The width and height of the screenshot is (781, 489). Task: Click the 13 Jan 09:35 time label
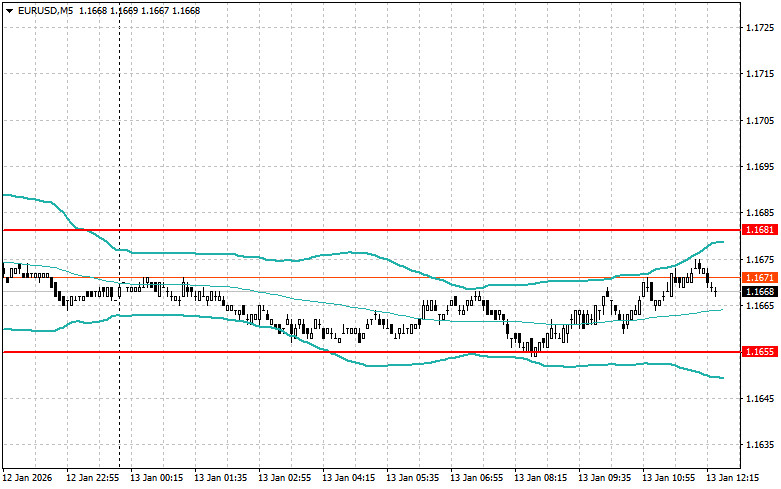pos(604,478)
